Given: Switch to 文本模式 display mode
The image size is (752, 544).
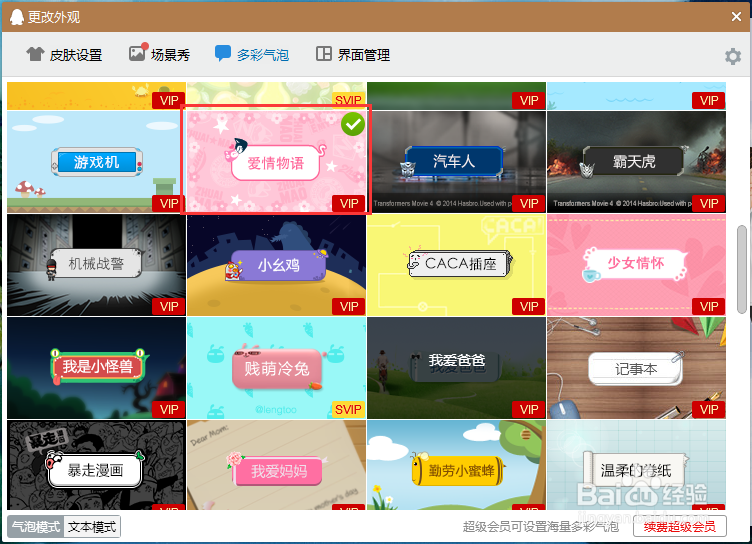Looking at the screenshot, I should pos(92,527).
